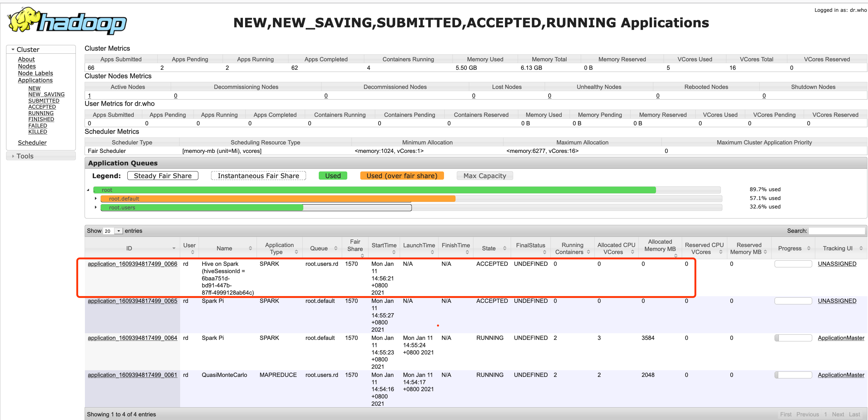Sort the table by Progress column
Image resolution: width=868 pixels, height=420 pixels.
(793, 248)
